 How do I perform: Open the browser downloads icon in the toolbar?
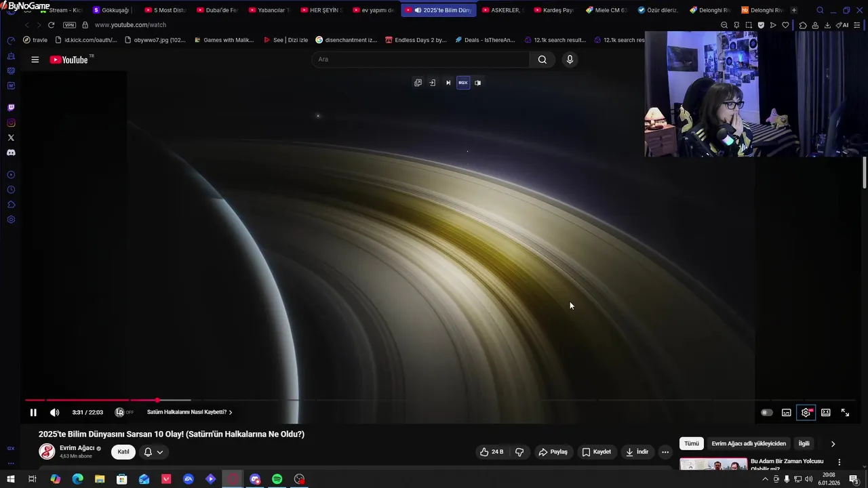[x=827, y=25]
